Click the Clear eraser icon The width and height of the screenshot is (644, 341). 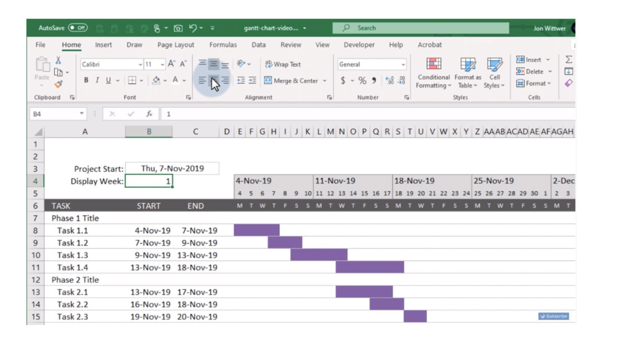(x=569, y=83)
